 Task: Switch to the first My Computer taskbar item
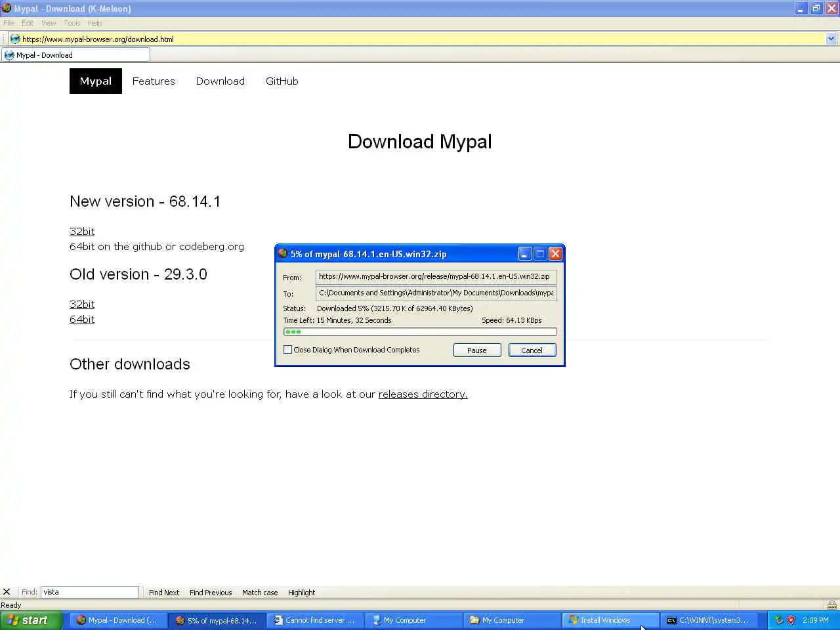point(413,620)
